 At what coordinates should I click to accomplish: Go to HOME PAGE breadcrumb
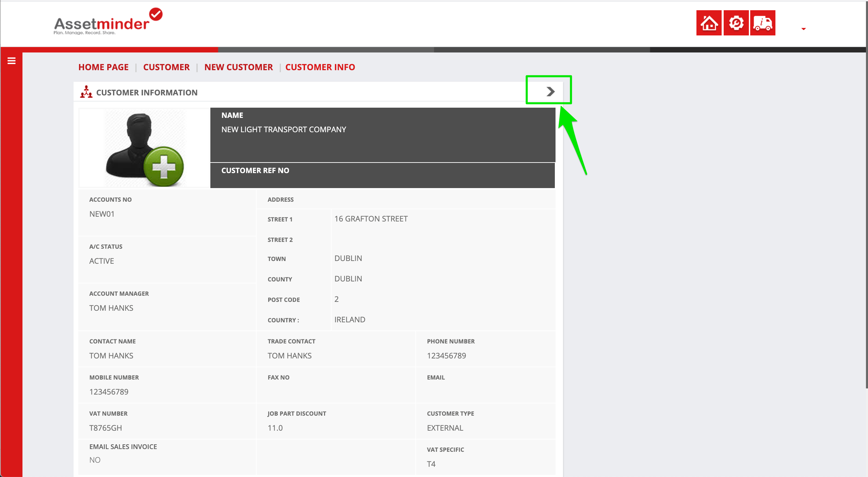point(103,67)
